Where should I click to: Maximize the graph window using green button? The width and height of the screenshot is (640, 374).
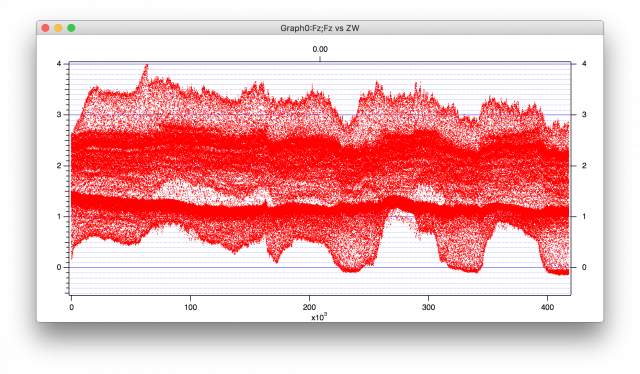[x=71, y=28]
